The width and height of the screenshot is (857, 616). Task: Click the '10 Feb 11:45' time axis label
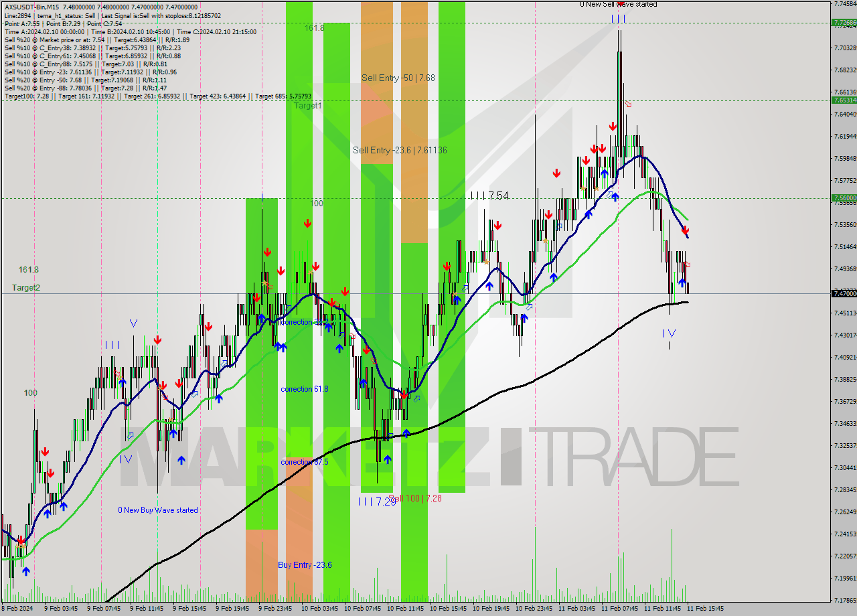(405, 609)
